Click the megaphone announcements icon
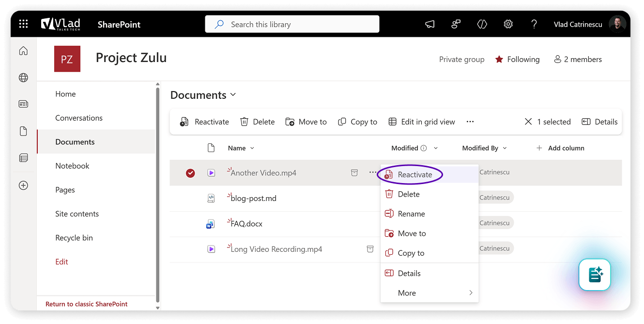 click(429, 24)
